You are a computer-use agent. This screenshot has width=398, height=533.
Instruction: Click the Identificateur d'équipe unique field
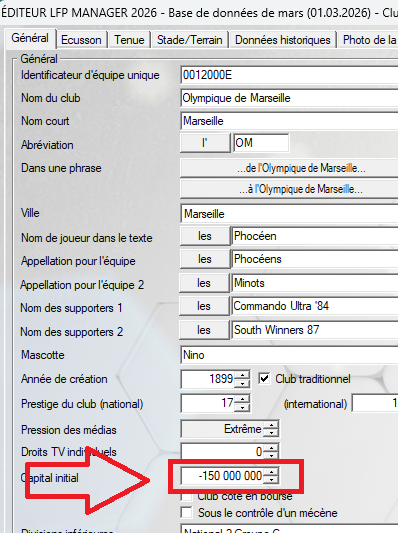pyautogui.click(x=289, y=75)
